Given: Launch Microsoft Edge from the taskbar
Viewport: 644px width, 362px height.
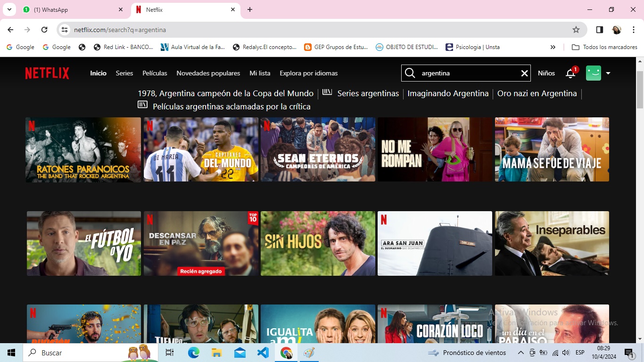Looking at the screenshot, I should 194,353.
